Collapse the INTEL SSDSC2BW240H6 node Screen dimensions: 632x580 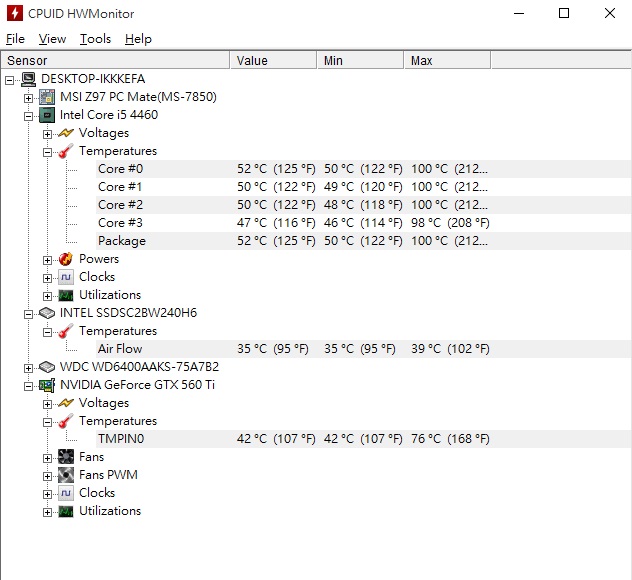tap(28, 314)
